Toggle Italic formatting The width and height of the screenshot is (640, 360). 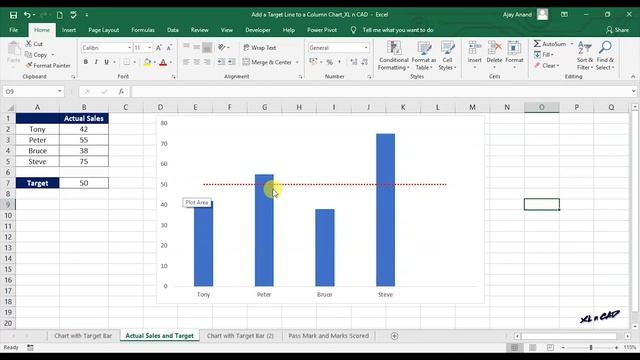(x=96, y=62)
